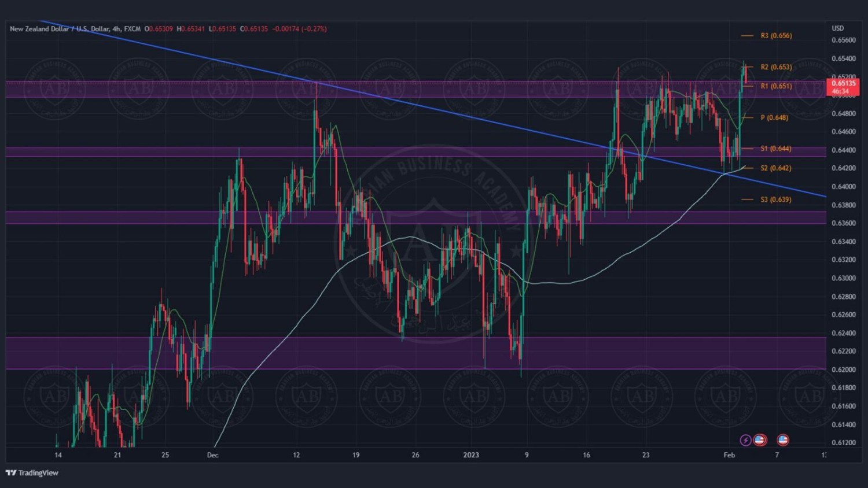Click the 0.62200 price axis label

843,352
